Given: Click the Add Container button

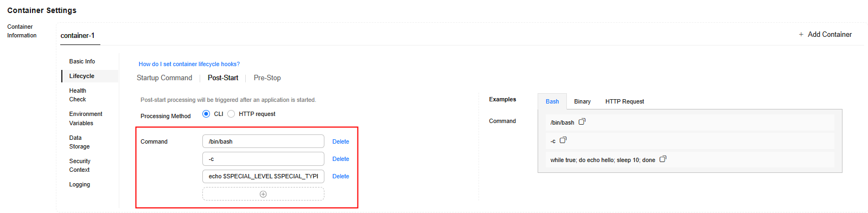Looking at the screenshot, I should 825,34.
